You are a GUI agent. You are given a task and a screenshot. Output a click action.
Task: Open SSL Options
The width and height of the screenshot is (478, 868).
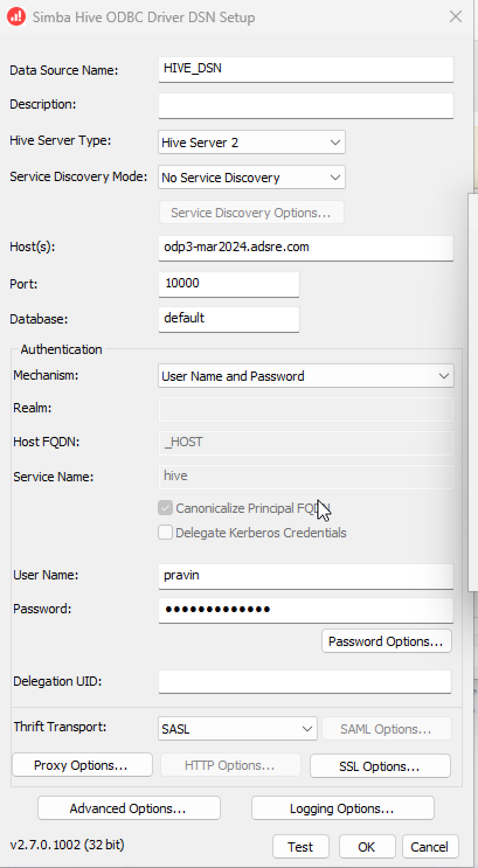[380, 766]
